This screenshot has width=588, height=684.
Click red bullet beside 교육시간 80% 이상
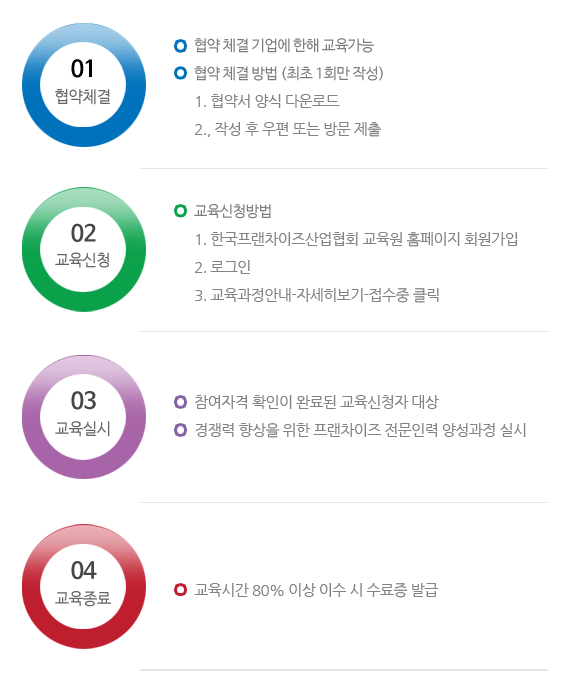point(180,590)
